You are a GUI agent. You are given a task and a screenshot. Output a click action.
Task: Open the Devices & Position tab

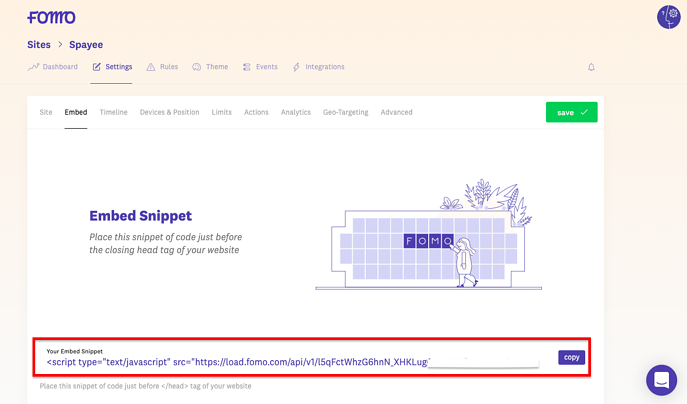(169, 112)
